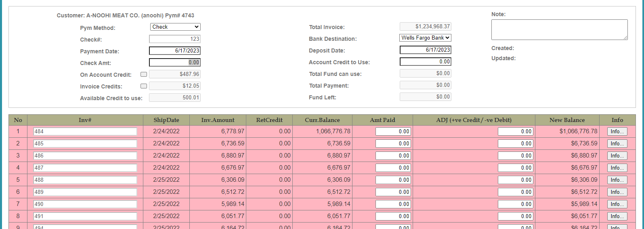The width and height of the screenshot is (644, 229).
Task: Enable the Invoice Credits checkbox
Action: [x=144, y=86]
